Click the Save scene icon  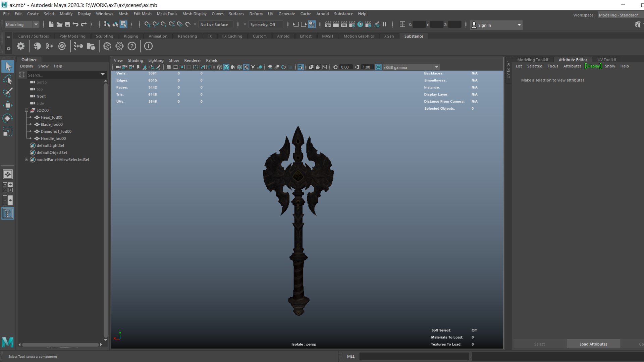(67, 24)
